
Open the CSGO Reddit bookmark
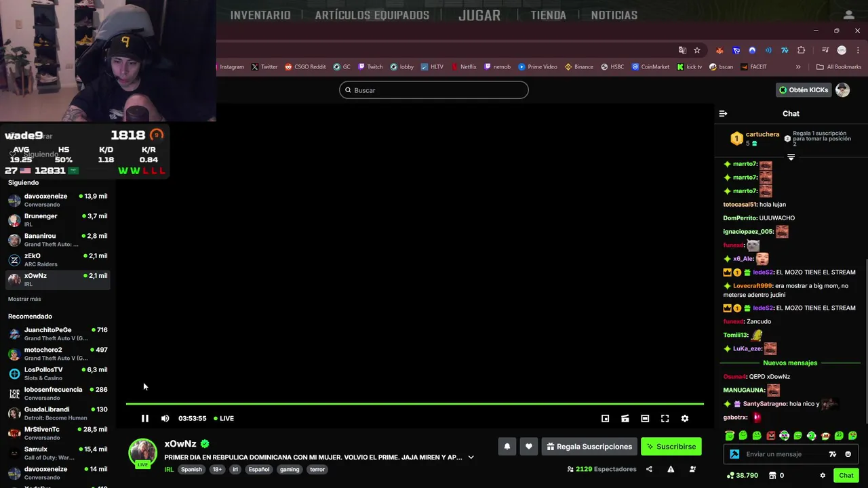click(x=305, y=67)
